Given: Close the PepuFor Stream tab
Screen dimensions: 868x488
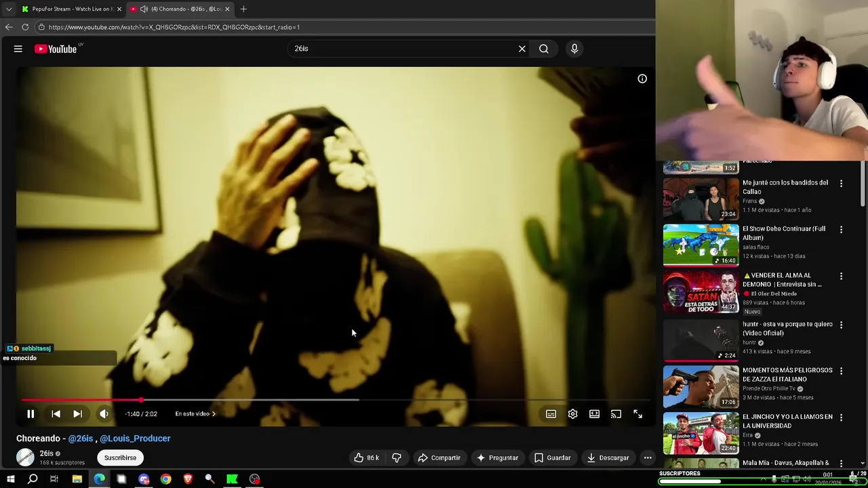Looking at the screenshot, I should point(119,9).
